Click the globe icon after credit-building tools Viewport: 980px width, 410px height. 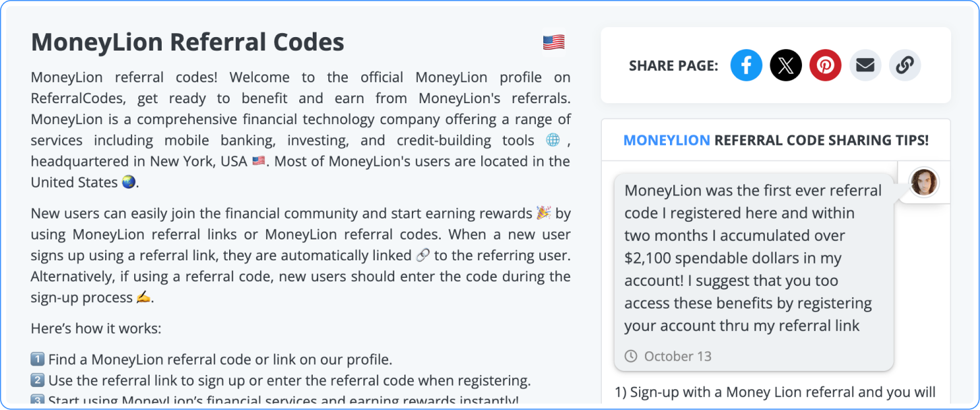pyautogui.click(x=553, y=140)
